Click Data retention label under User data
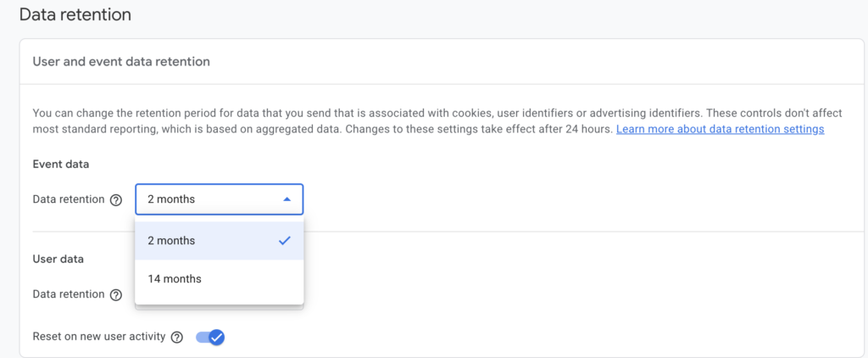Screen dimensions: 868x358 click(68, 294)
